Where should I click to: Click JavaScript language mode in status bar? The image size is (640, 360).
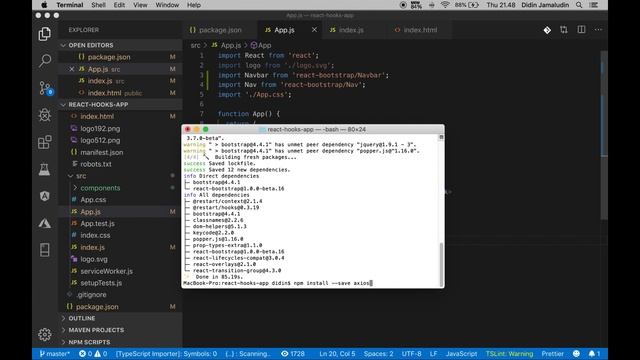point(461,353)
